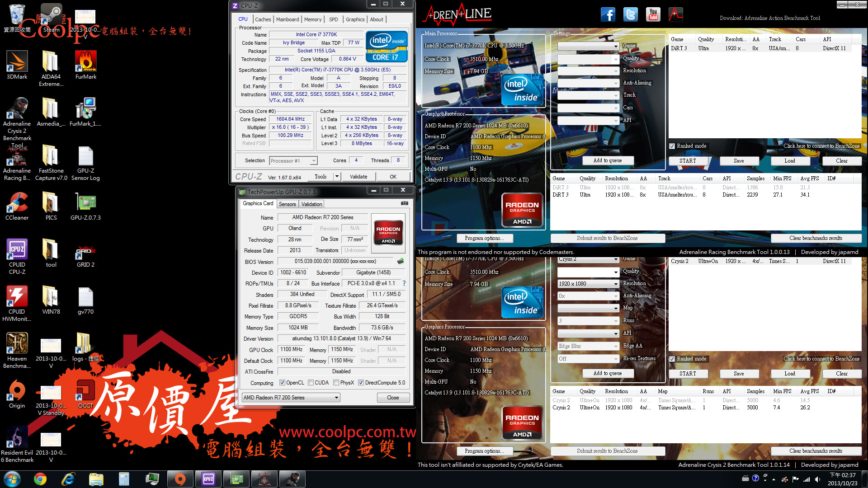Switch to the CPU-Z Caches tab
The image size is (868, 488).
pos(263,19)
